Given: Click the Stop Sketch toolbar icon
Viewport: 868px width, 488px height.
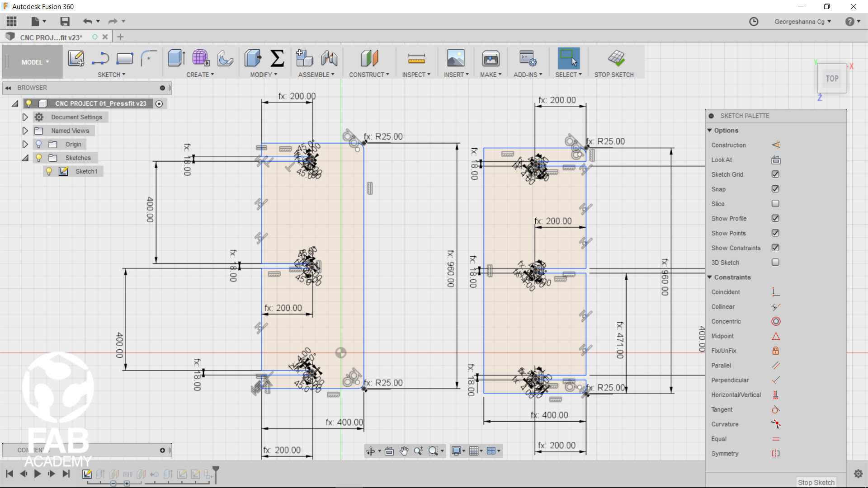Looking at the screenshot, I should click(616, 58).
